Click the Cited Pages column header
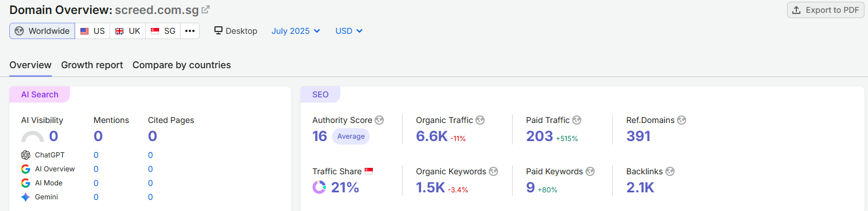Screen dimensions: 868x211 coord(171,120)
